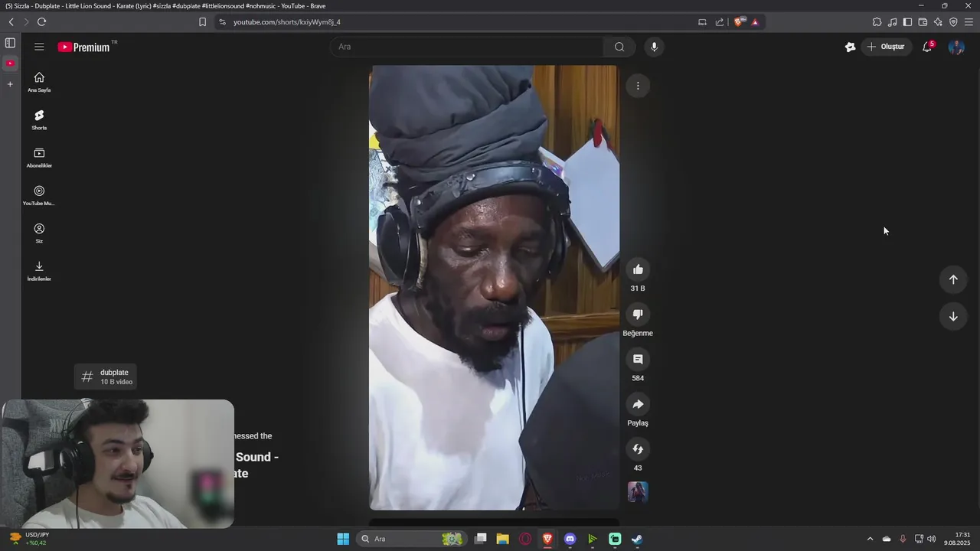
Task: Open Brave Rewards triangle icon
Action: point(755,22)
